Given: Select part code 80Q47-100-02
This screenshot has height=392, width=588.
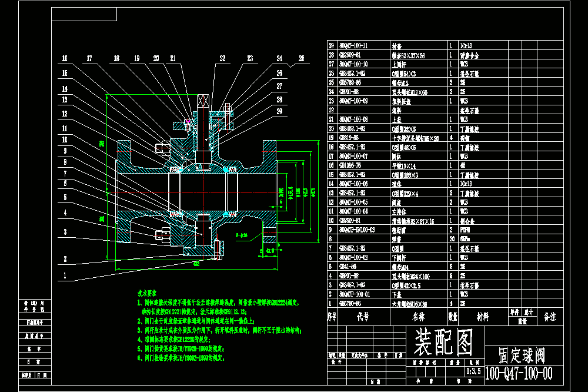Looking at the screenshot, I should click(x=353, y=257).
